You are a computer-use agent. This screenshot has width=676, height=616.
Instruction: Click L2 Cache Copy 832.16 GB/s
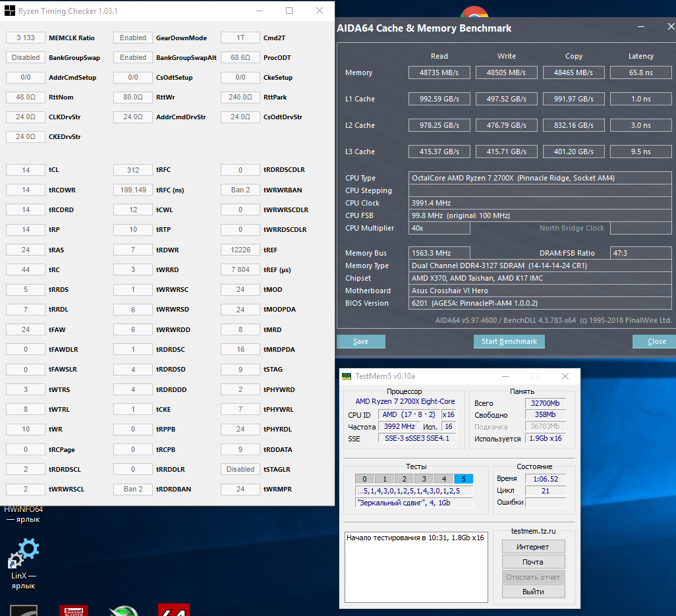coord(573,125)
